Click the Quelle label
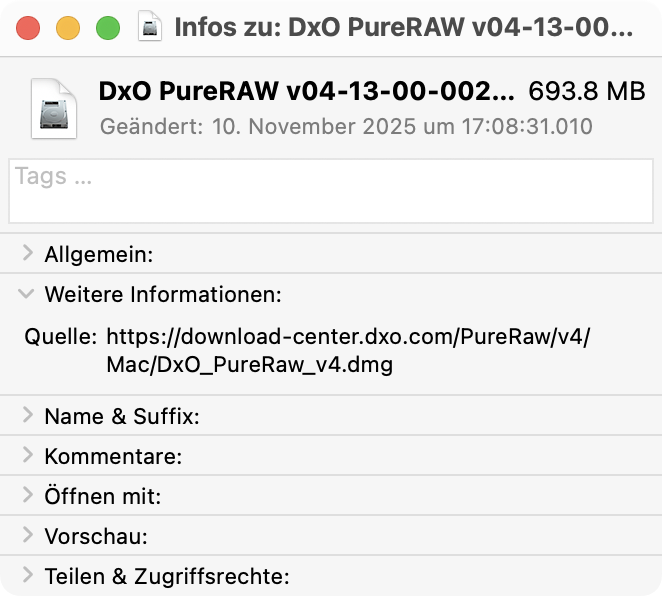Image resolution: width=662 pixels, height=596 pixels. tap(60, 337)
